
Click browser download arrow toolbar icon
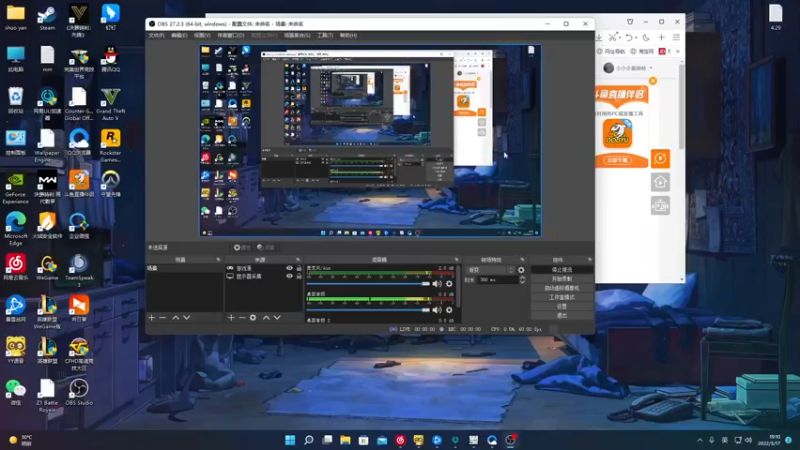coord(599,37)
